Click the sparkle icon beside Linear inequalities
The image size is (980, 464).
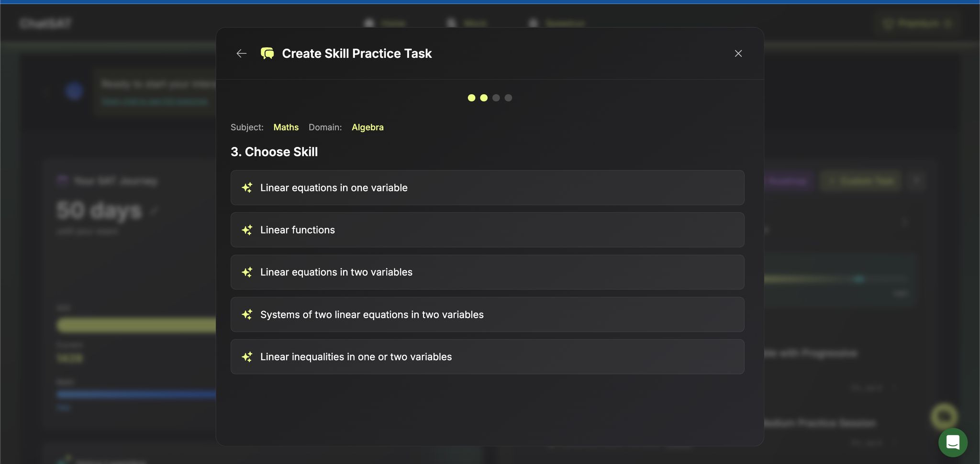247,357
